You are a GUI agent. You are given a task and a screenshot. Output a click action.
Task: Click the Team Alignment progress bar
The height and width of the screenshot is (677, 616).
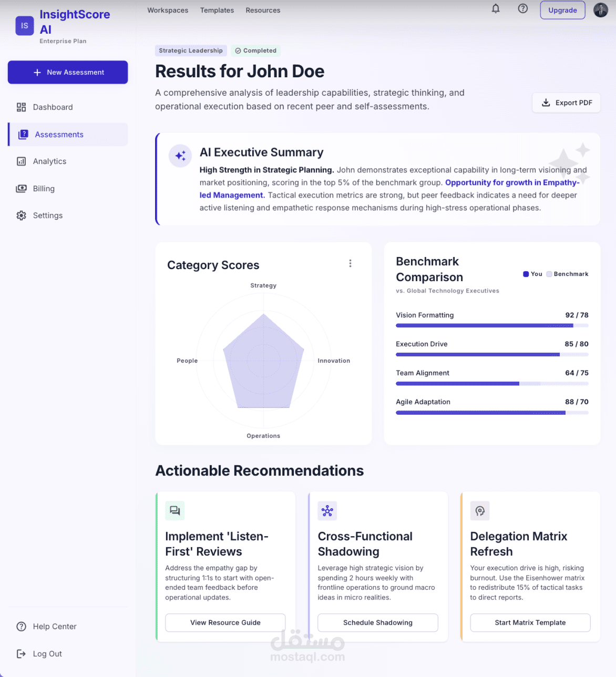(492, 383)
